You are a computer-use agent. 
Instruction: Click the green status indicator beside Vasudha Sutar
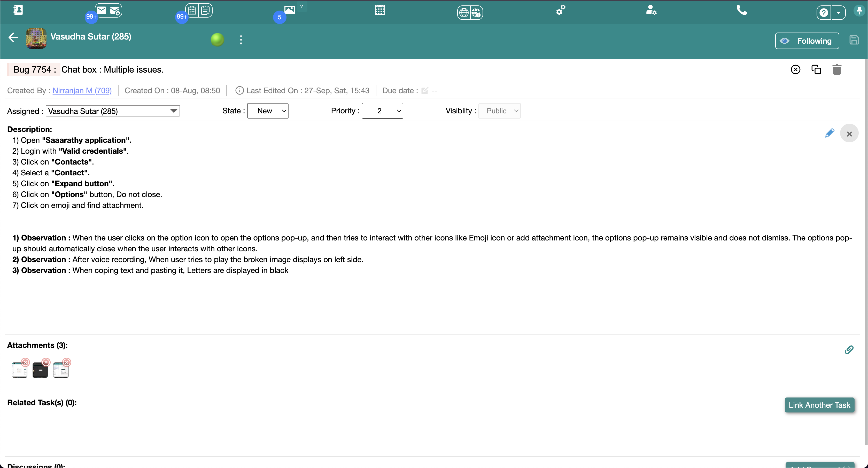217,40
